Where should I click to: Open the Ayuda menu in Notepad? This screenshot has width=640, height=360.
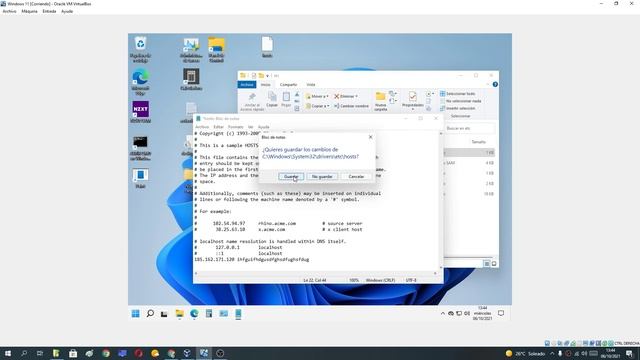coord(264,127)
